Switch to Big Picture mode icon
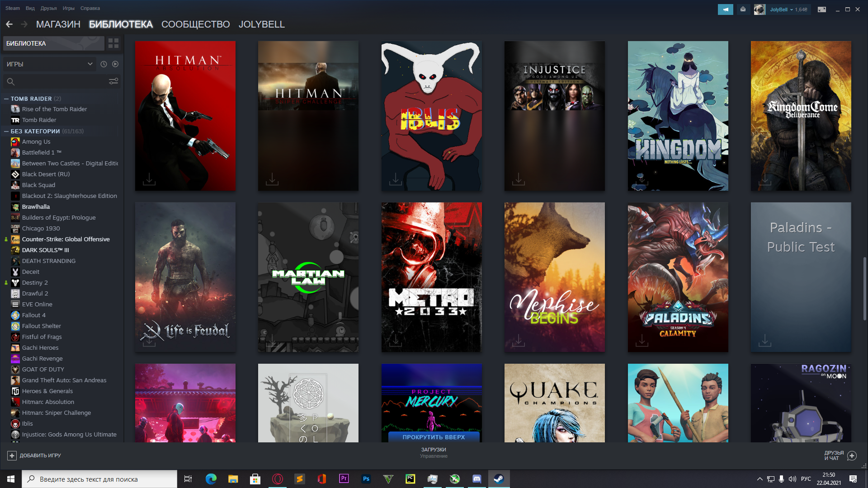Image resolution: width=868 pixels, height=488 pixels. [x=822, y=9]
